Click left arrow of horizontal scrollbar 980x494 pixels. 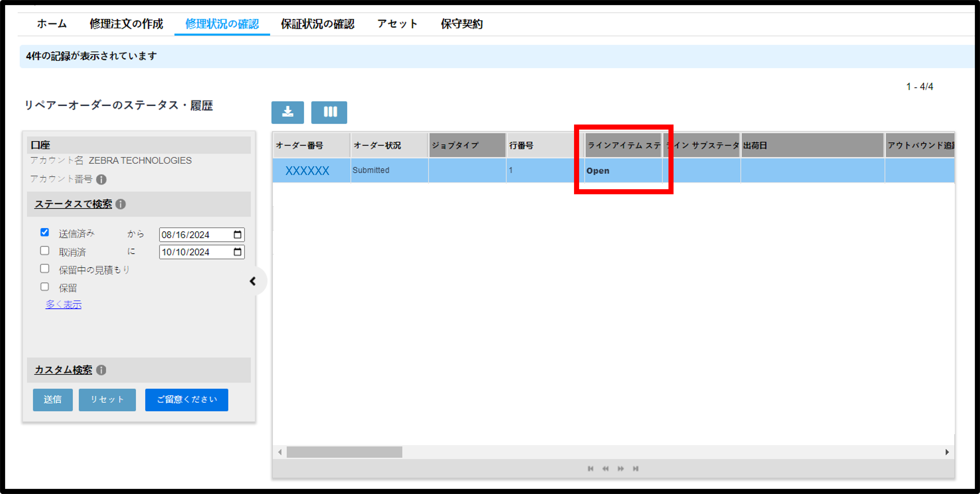[x=280, y=452]
